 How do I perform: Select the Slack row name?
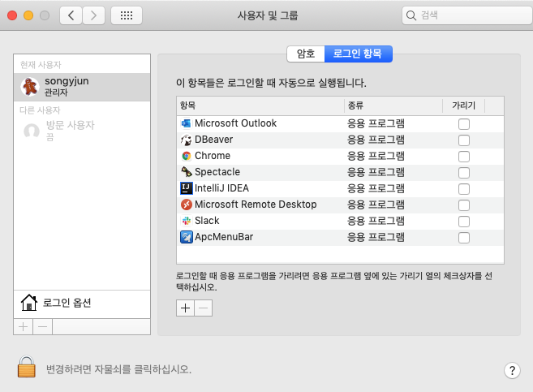point(207,221)
